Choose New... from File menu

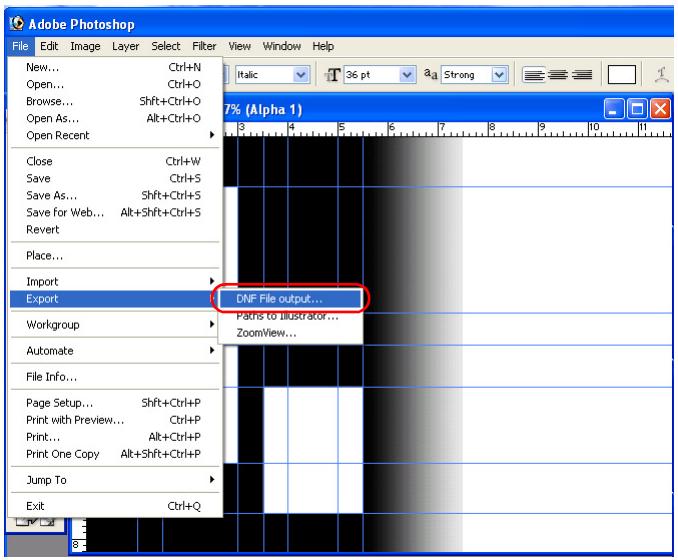(115, 67)
